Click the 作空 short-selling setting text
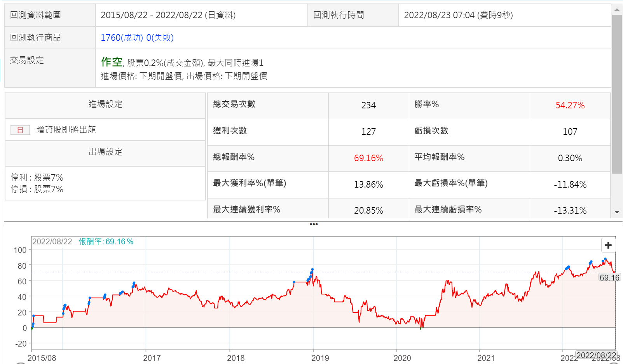623x364 pixels. pyautogui.click(x=112, y=62)
